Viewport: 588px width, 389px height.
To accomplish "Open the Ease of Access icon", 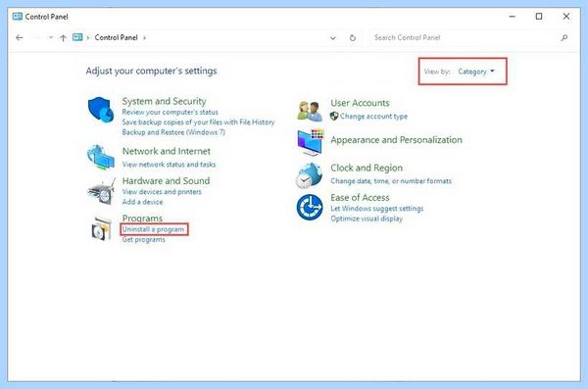I will [310, 207].
